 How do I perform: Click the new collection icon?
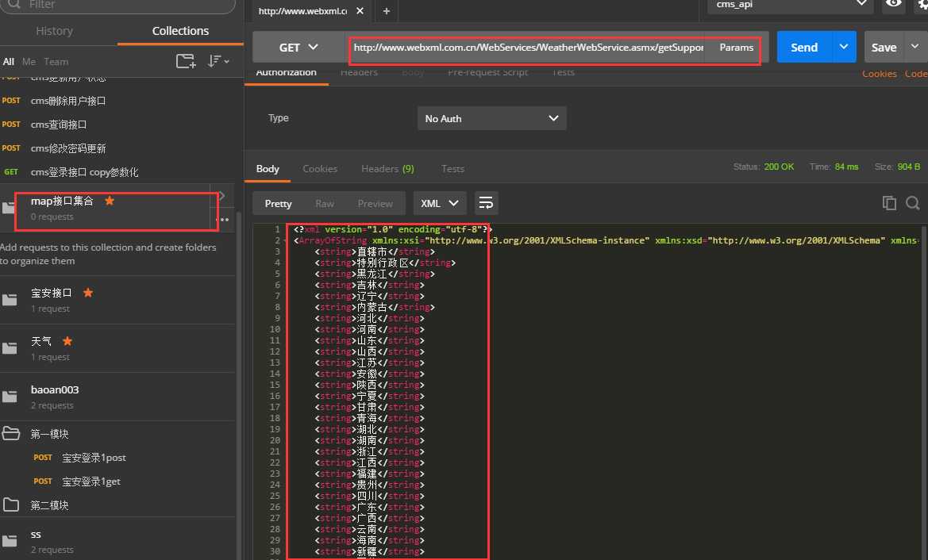[x=186, y=61]
